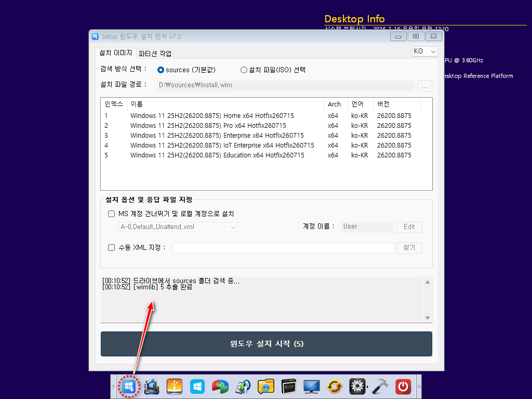
Task: Click the 계정 이름 User input field
Action: 367,227
